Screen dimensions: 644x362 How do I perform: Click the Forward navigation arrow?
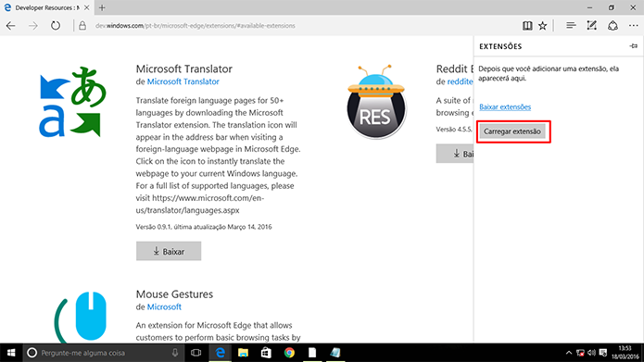click(x=32, y=26)
